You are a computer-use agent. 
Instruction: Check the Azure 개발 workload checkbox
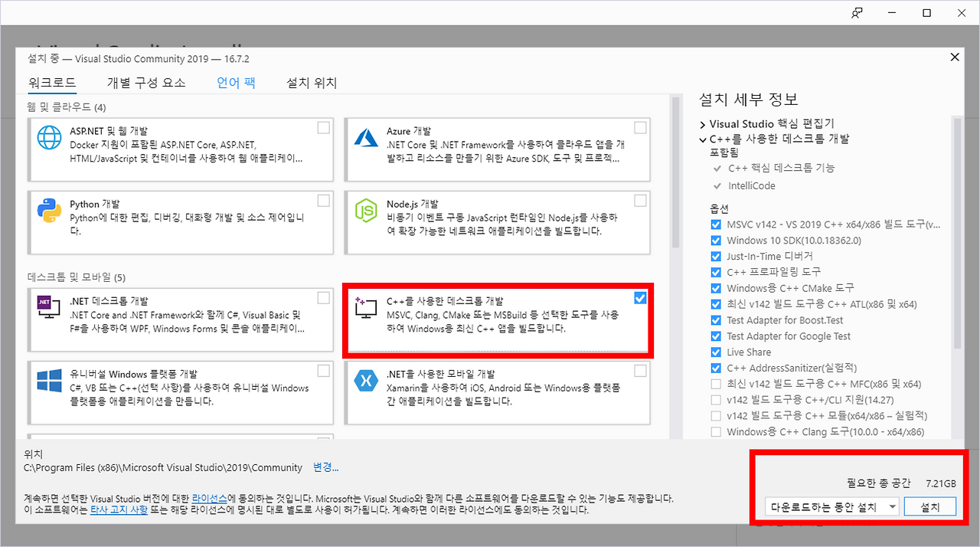pos(640,128)
